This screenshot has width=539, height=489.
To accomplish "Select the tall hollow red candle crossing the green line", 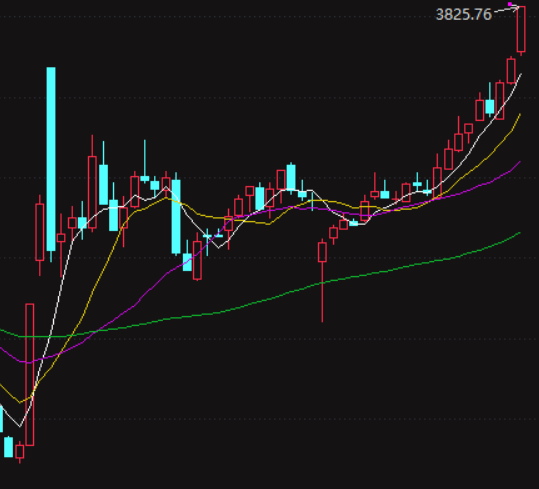I will [x=30, y=375].
